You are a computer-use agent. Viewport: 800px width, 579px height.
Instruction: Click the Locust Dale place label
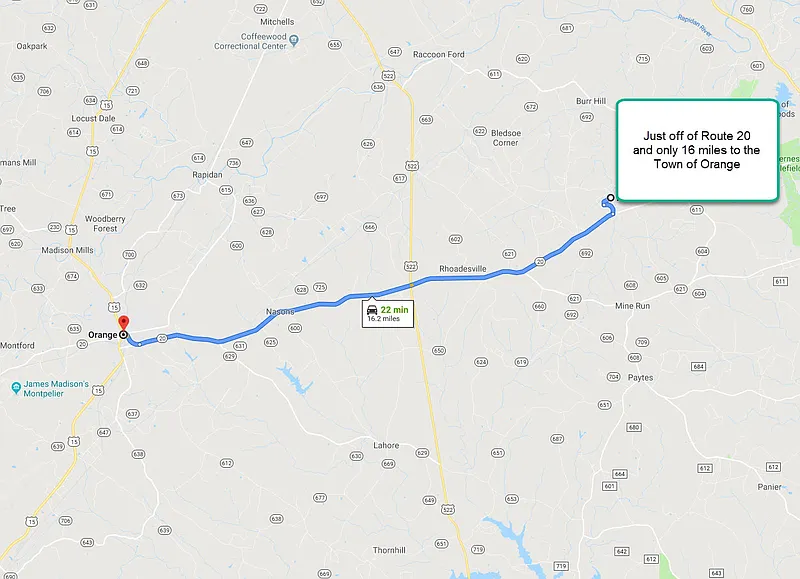coord(93,118)
